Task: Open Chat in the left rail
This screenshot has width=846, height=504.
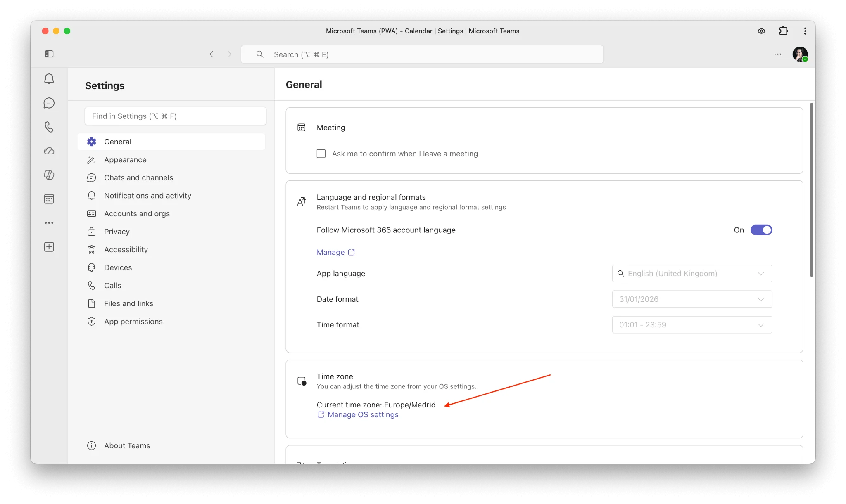Action: click(49, 103)
